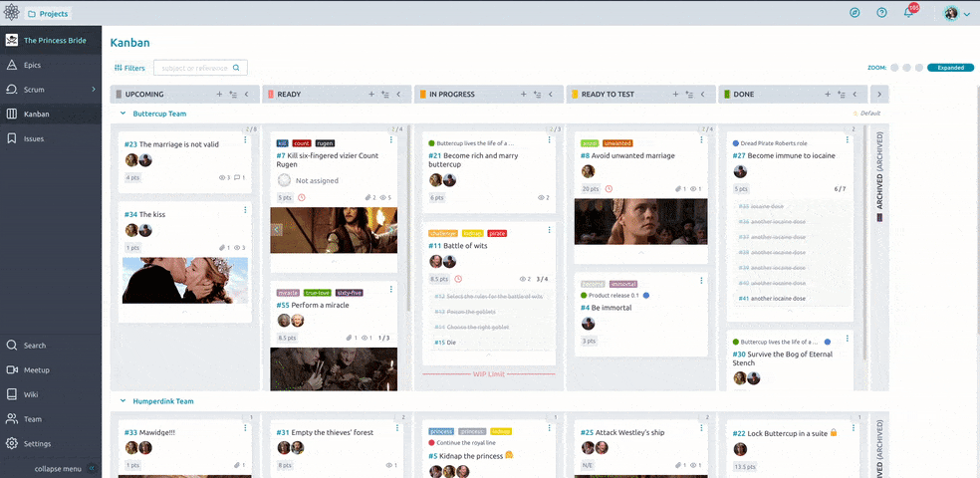Open options menu on The kiss card
The width and height of the screenshot is (980, 478).
pyautogui.click(x=245, y=210)
